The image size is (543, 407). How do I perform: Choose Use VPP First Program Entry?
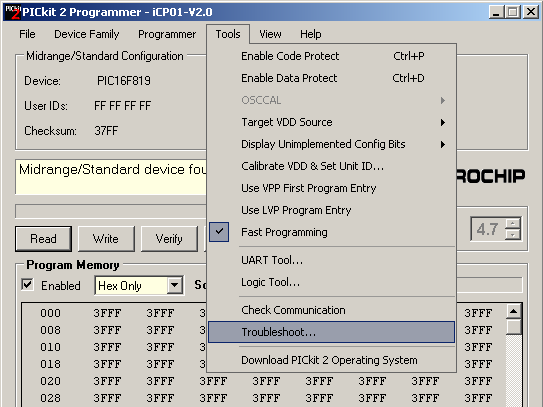(x=331, y=188)
